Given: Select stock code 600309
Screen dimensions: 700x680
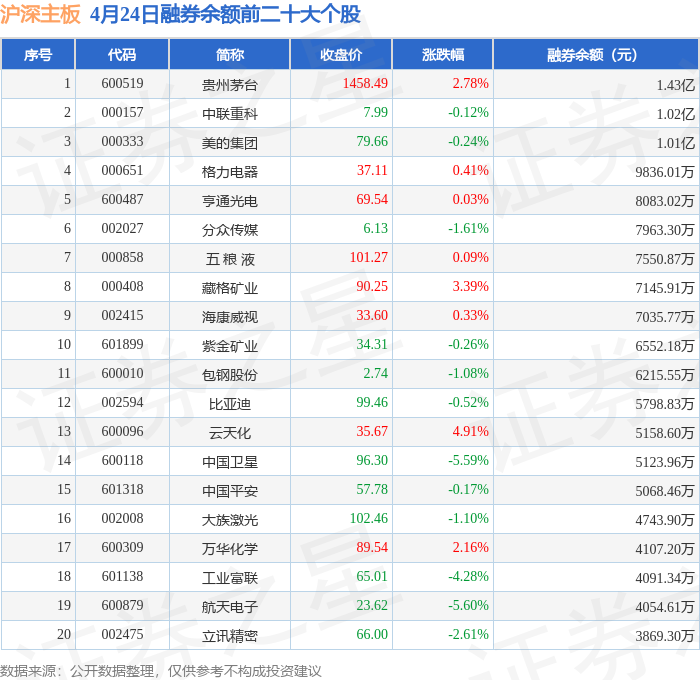Looking at the screenshot, I should (x=122, y=547).
